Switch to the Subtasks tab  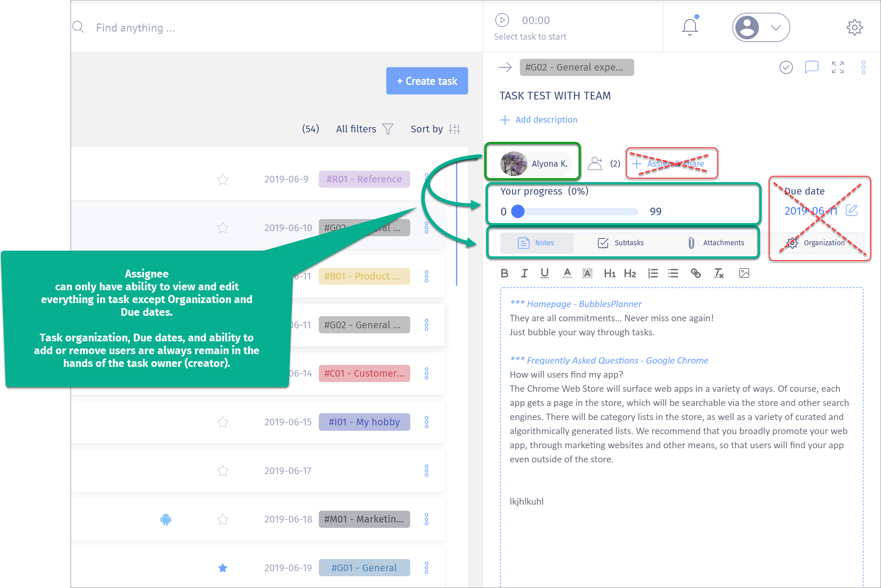click(x=621, y=243)
